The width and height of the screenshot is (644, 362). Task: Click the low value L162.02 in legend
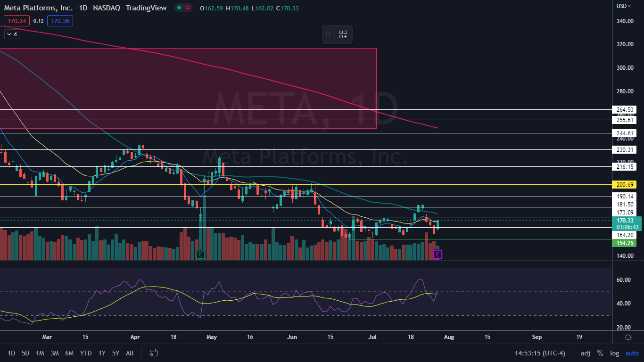click(x=262, y=8)
